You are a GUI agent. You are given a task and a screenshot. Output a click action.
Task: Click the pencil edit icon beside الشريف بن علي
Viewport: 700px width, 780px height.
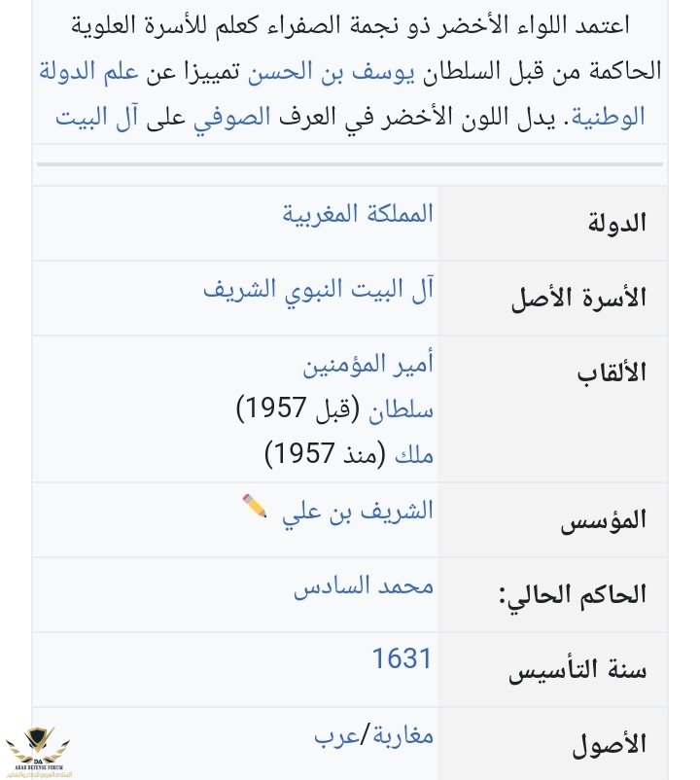(255, 506)
